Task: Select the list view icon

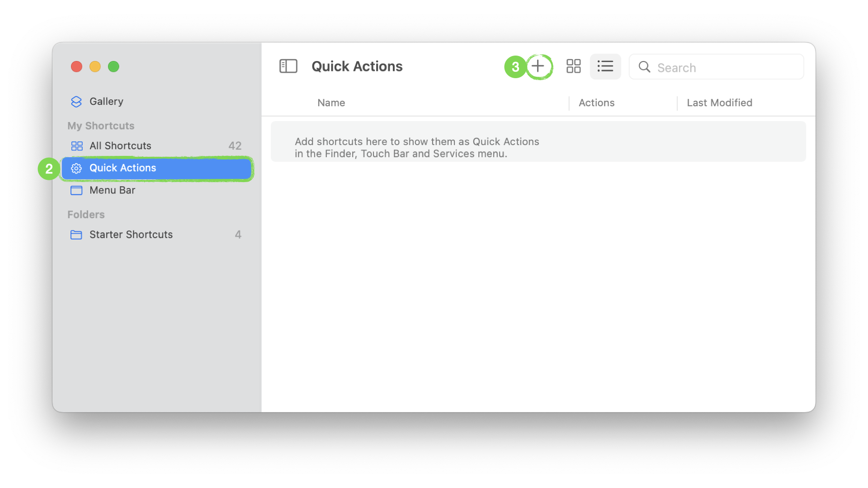Action: (x=605, y=67)
